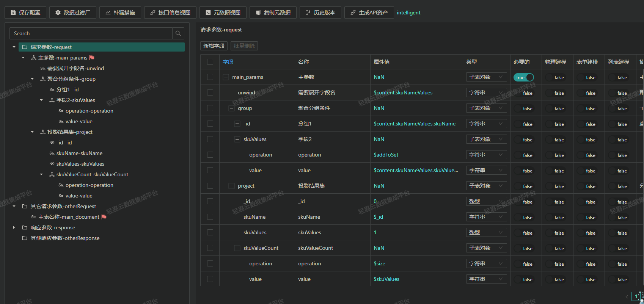Viewport: 644px width, 304px height.
Task: Click hierarchy icon of 投影结果集-project
Action: [43, 132]
